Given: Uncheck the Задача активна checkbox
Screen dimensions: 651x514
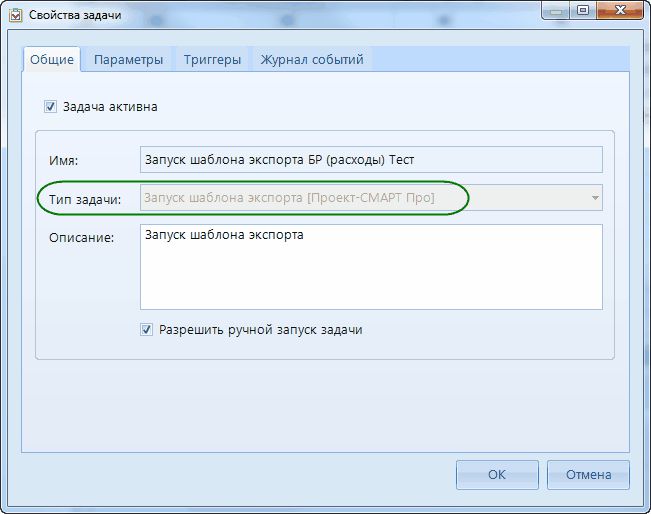Looking at the screenshot, I should click(50, 106).
